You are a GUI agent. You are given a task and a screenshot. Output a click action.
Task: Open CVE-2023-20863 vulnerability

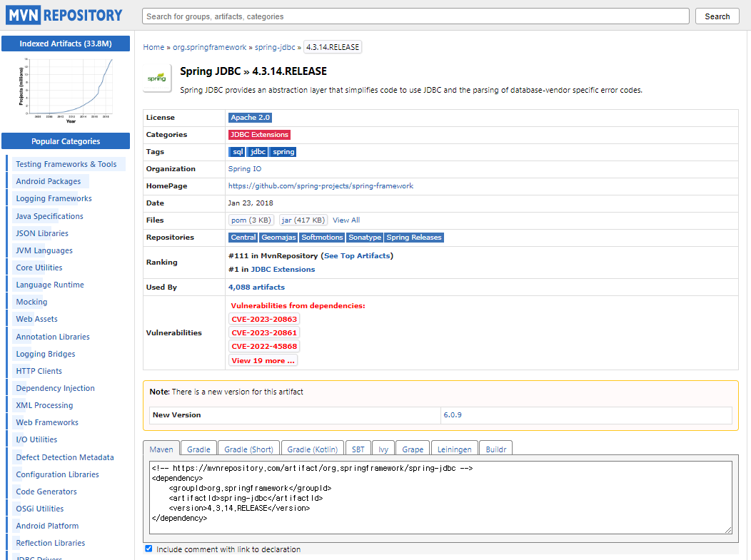264,320
